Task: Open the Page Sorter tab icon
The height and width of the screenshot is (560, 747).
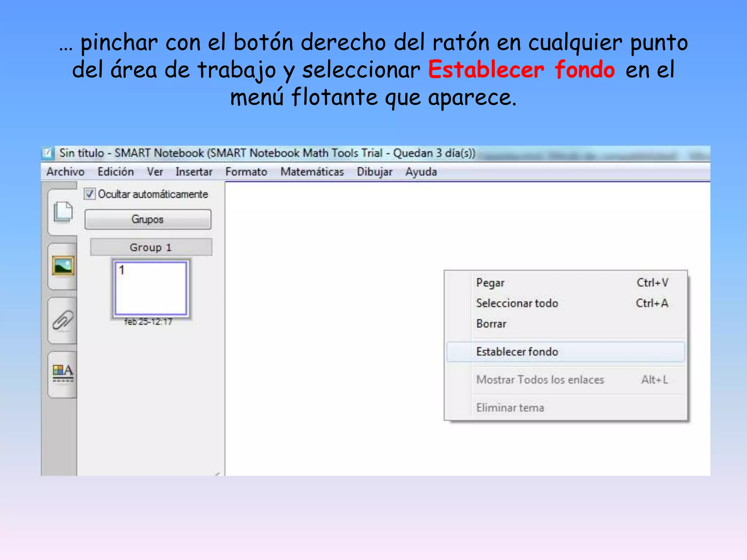Action: [x=63, y=212]
